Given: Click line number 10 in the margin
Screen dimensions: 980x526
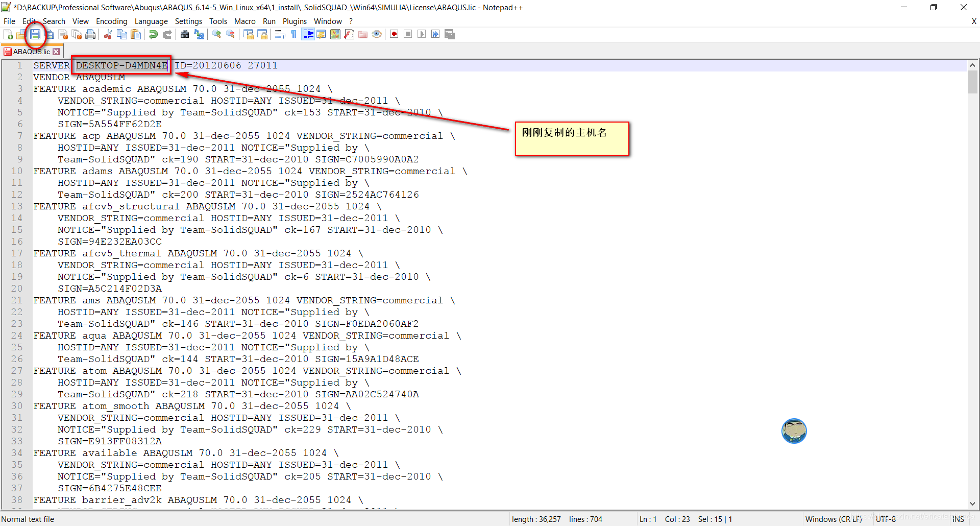Looking at the screenshot, I should (17, 171).
